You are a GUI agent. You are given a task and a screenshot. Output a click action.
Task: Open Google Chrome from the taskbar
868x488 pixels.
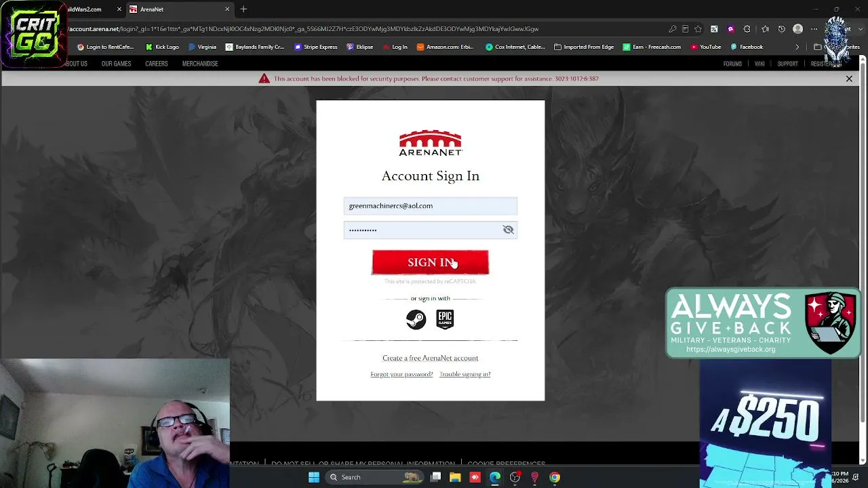[x=555, y=477]
